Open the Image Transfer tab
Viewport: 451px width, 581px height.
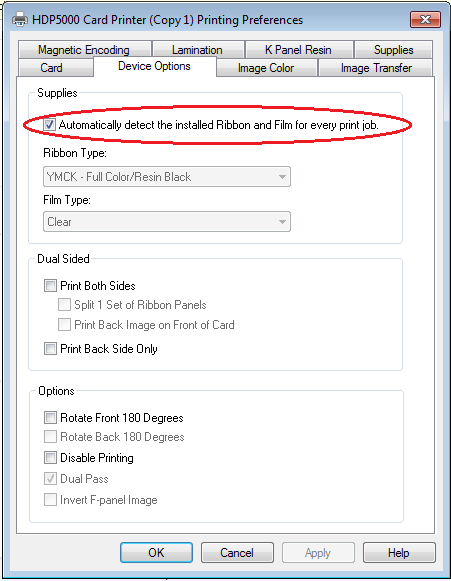376,68
